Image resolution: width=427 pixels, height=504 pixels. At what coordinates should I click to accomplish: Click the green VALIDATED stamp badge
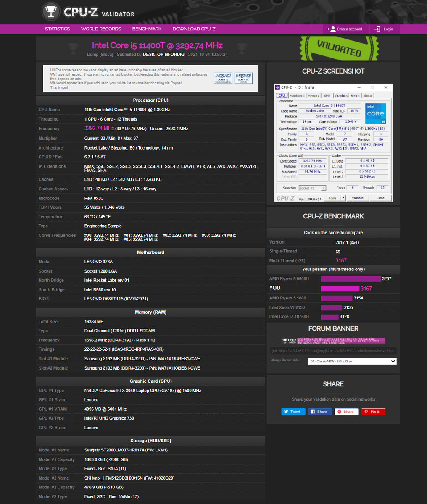click(339, 48)
